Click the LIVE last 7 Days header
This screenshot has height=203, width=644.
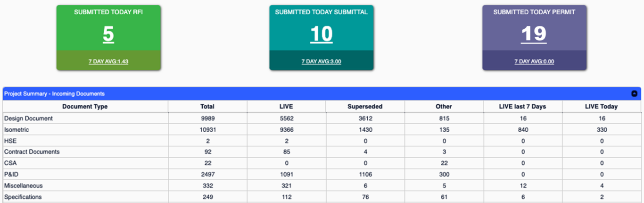pos(522,107)
